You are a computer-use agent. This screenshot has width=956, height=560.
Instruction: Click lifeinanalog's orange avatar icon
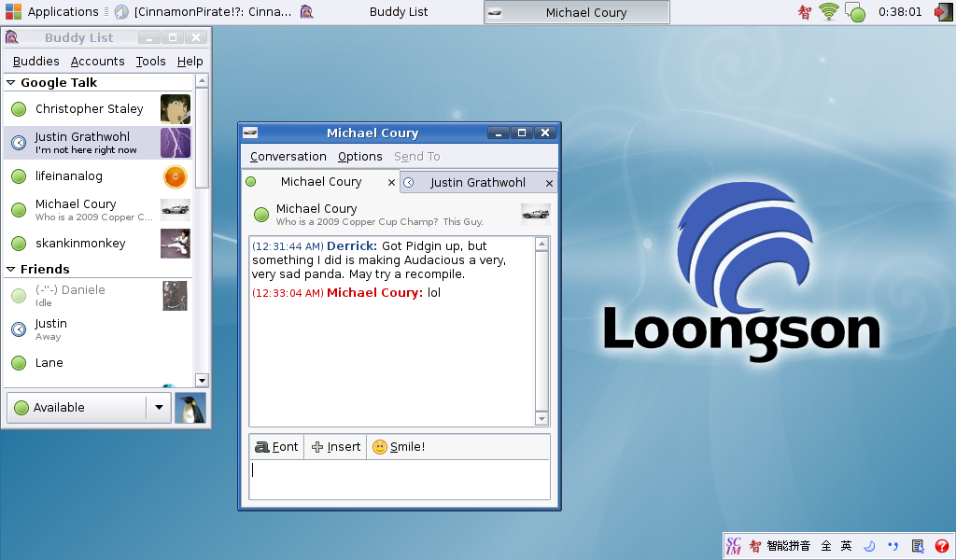point(176,176)
